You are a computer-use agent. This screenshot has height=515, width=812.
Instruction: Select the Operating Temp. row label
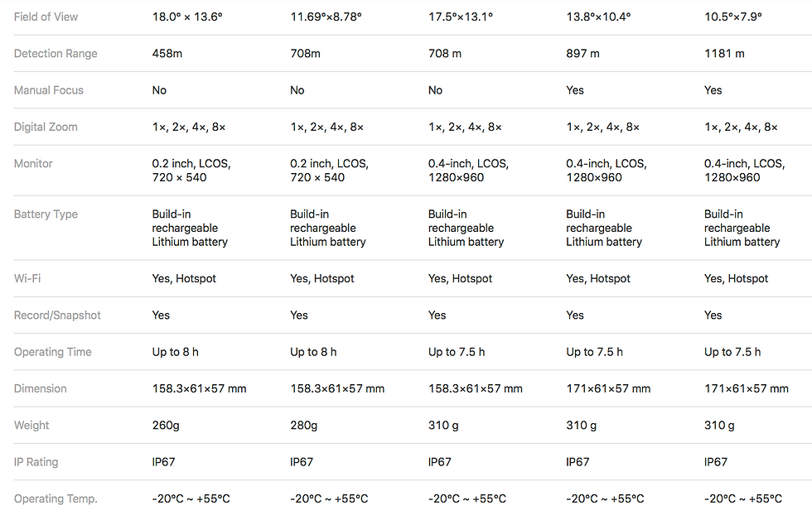click(56, 498)
